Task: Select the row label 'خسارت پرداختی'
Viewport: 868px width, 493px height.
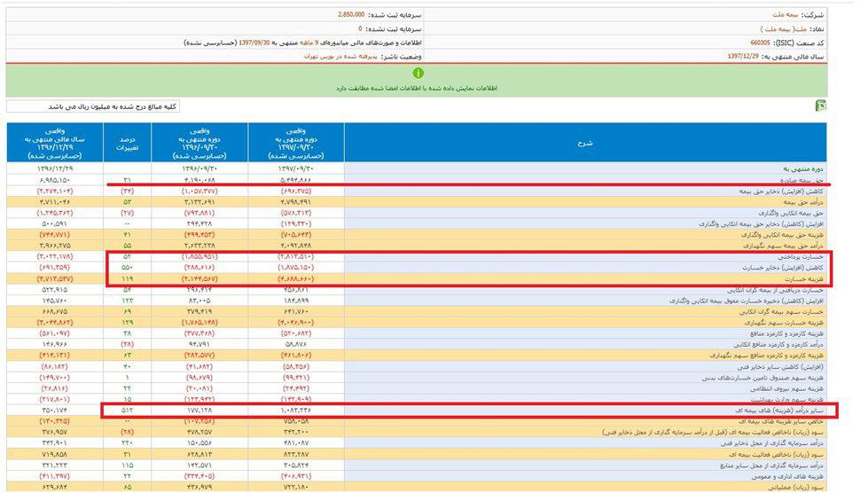Action: (x=802, y=257)
